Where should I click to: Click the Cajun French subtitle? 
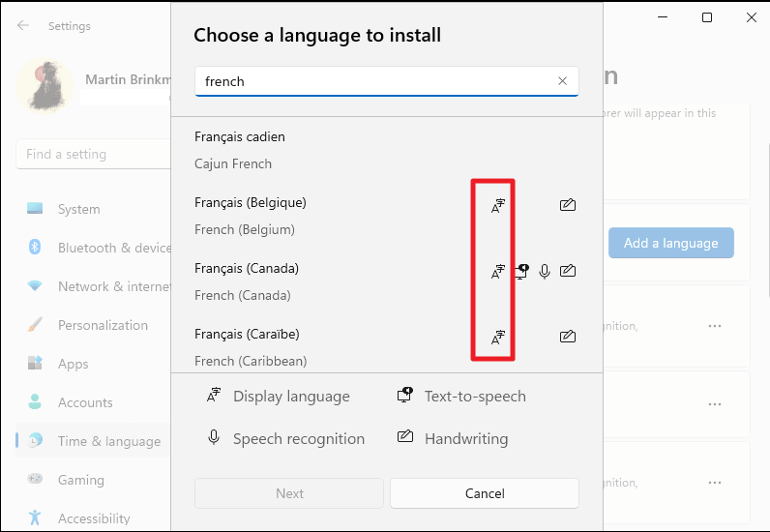pyautogui.click(x=233, y=163)
